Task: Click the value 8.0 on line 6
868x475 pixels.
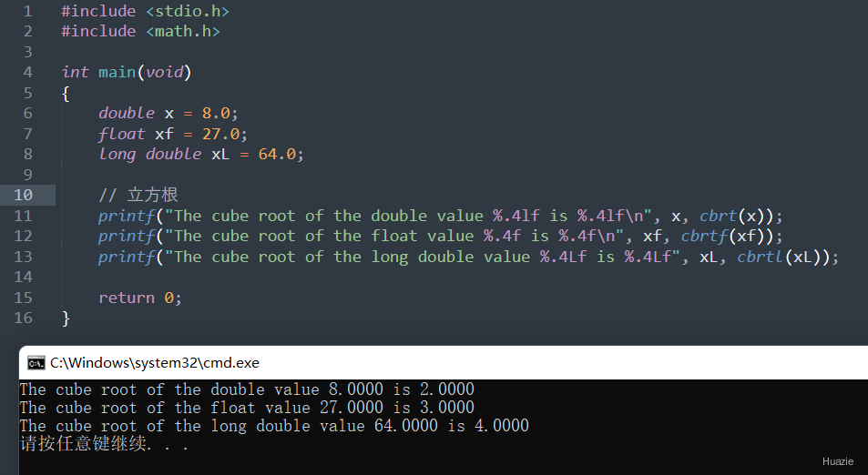Action: (x=217, y=113)
